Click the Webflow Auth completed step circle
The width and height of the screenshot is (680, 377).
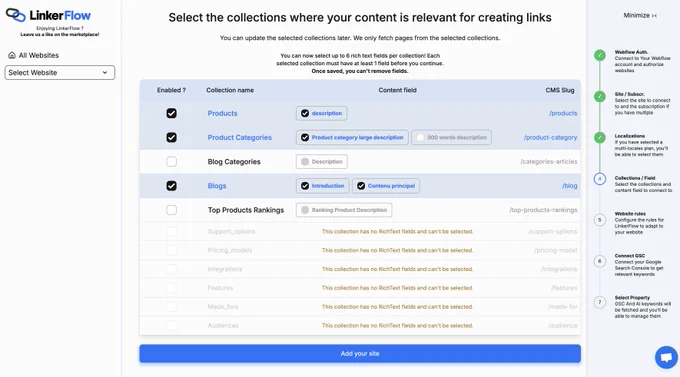click(600, 55)
